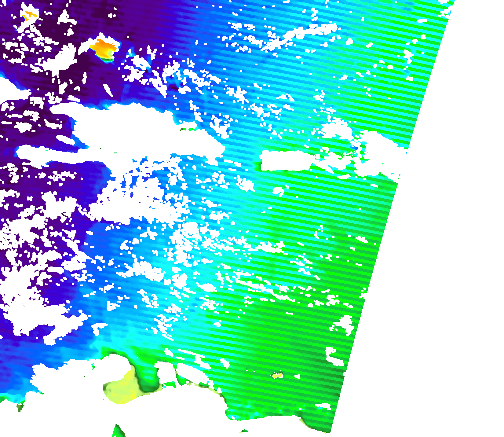The image size is (504, 437).
Task: Click the large orange patch near top-left
Action: point(104,48)
